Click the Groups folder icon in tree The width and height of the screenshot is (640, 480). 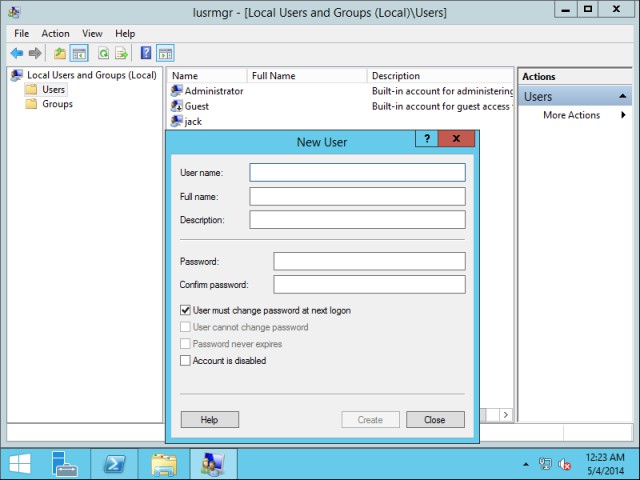point(31,104)
